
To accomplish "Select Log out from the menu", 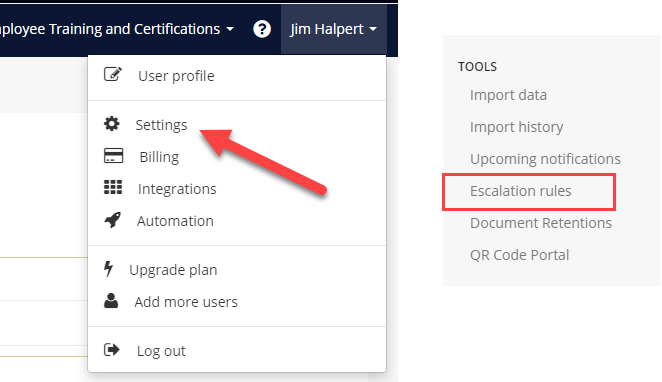I will click(161, 351).
